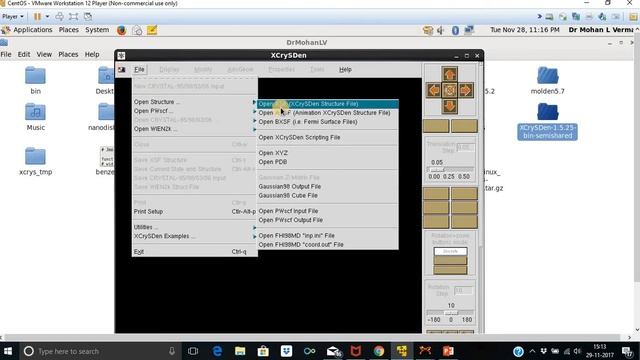Click the Windows search box
640x360 pixels.
(100, 351)
